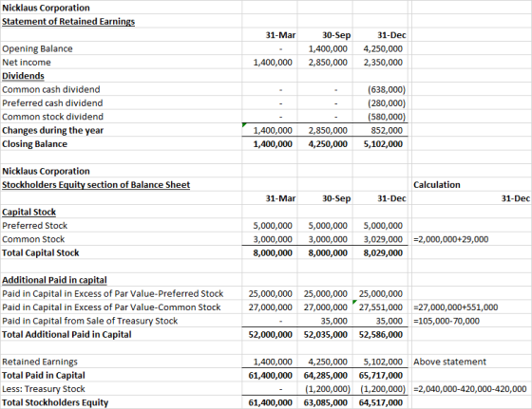
Task: Click the 'Less: Treasury Stock' label
Action: click(44, 389)
